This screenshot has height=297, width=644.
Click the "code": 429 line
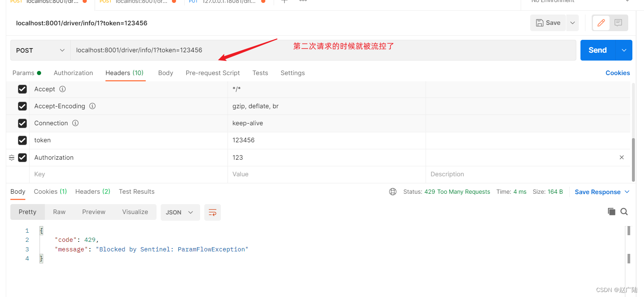point(77,240)
